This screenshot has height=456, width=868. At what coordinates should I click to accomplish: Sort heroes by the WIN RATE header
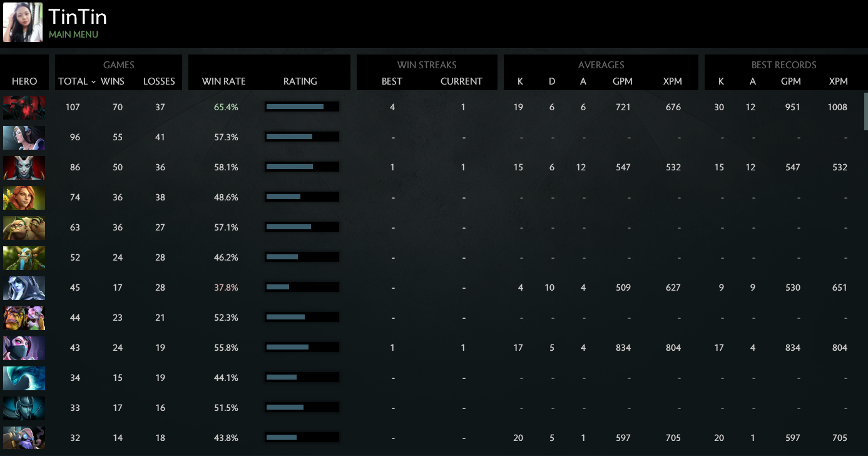[223, 81]
